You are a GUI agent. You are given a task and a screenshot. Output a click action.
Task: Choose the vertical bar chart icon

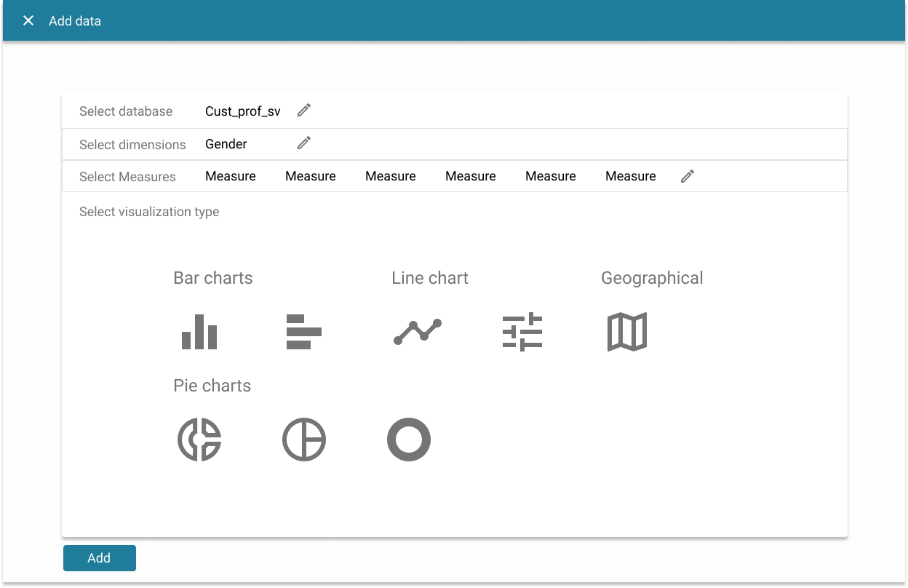tap(199, 332)
